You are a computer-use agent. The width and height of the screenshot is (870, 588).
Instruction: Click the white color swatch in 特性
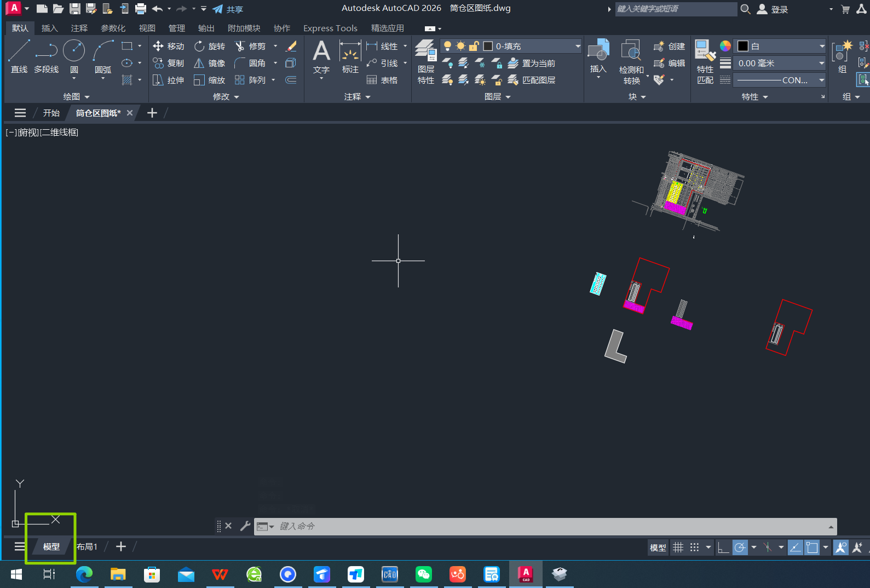(x=743, y=46)
